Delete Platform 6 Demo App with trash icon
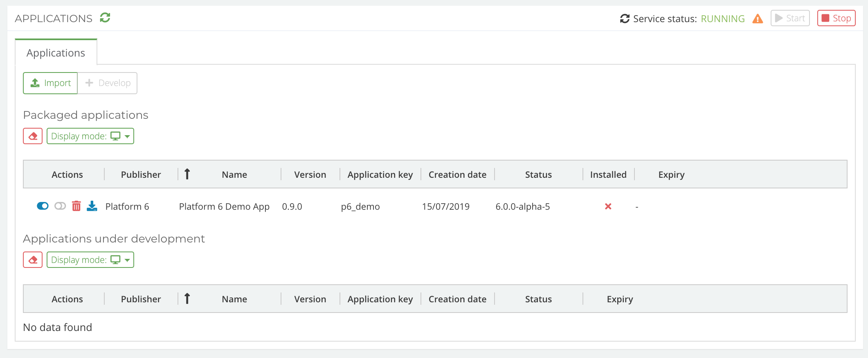Screen dimensions: 868x358 76,206
